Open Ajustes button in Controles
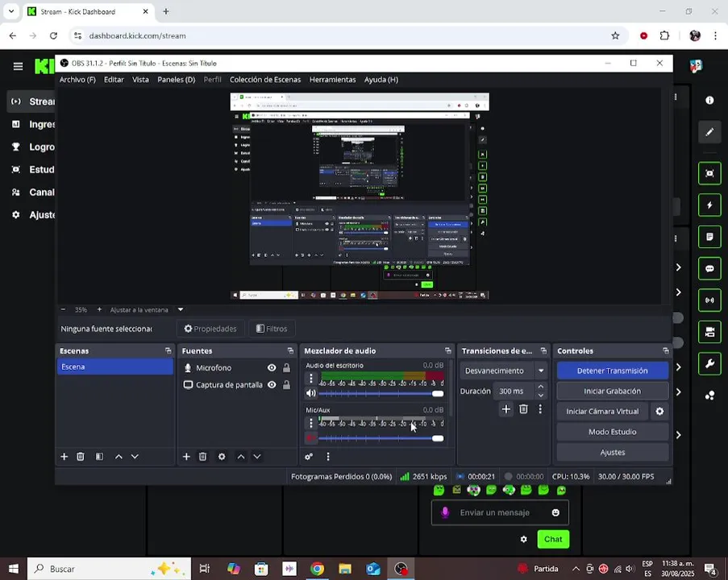 click(x=613, y=452)
